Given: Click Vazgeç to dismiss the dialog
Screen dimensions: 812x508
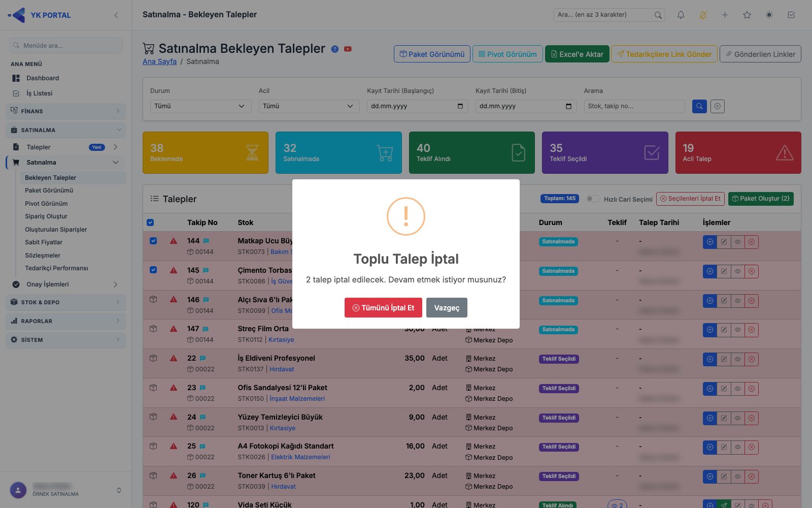Looking at the screenshot, I should (447, 308).
